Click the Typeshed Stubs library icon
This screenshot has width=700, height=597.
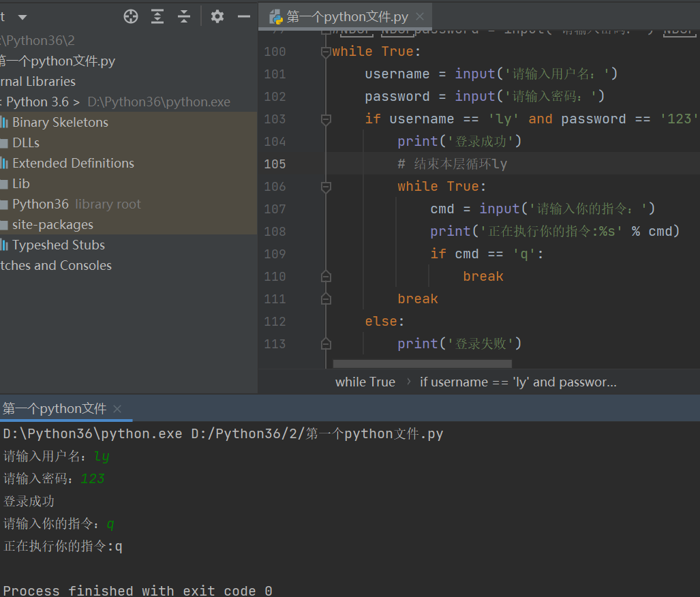(4, 245)
